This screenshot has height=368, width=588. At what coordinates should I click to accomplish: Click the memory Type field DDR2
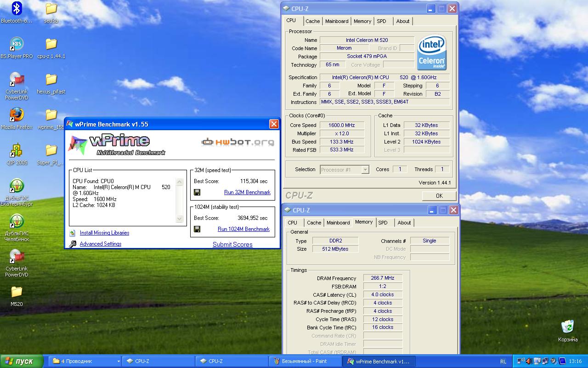(335, 241)
